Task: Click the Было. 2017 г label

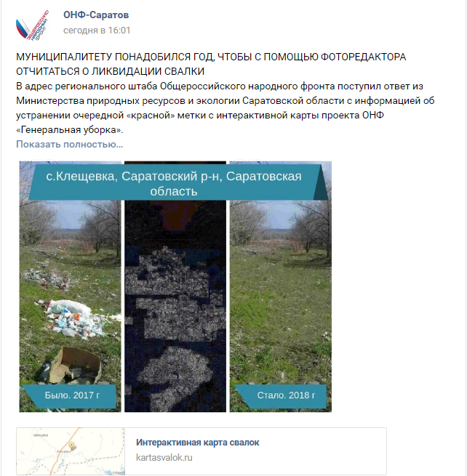Action: point(72,395)
